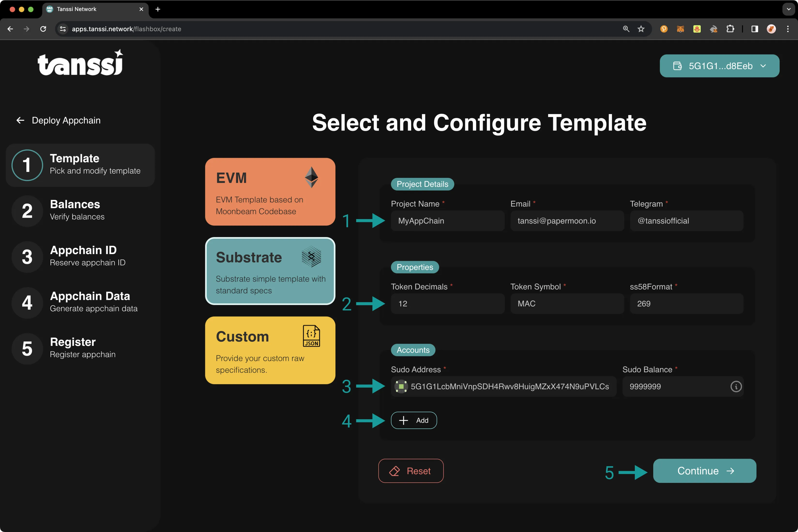Go back using the browser back arrow
798x532 pixels.
10,29
